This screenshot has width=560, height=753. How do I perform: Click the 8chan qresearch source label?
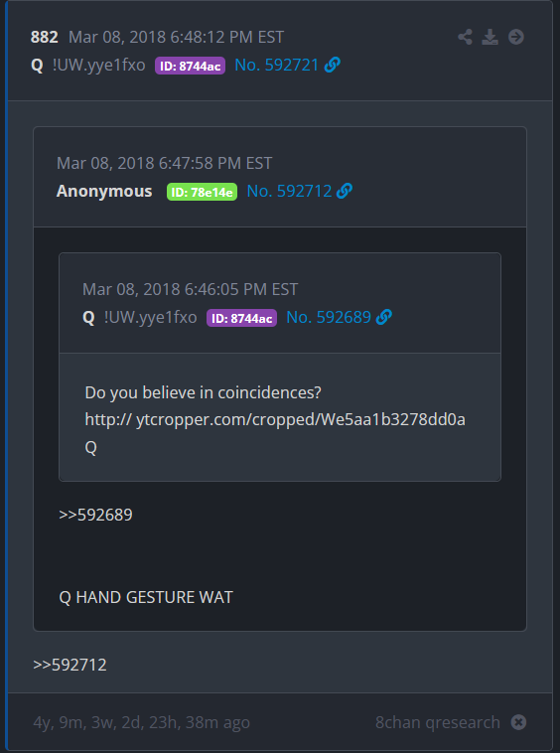(x=438, y=722)
